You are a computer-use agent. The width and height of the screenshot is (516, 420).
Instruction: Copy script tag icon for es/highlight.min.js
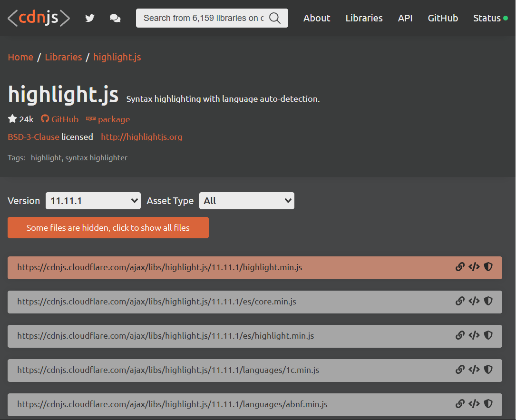(x=474, y=335)
